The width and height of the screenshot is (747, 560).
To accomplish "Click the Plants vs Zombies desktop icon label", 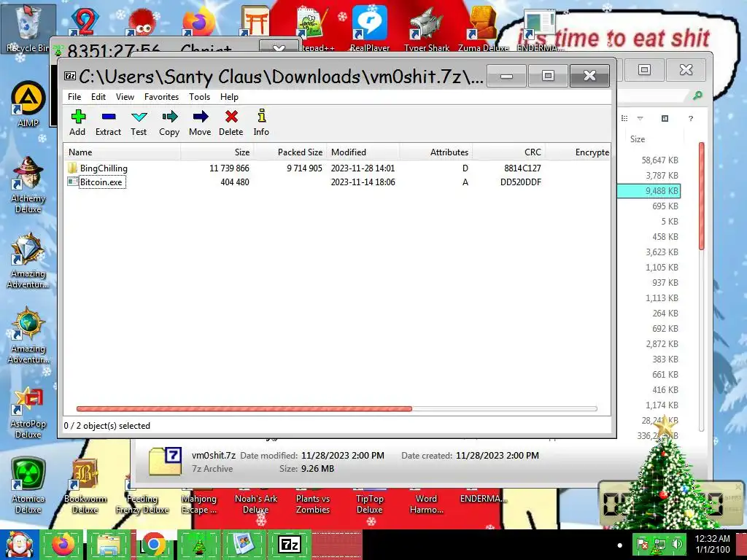I will click(313, 504).
